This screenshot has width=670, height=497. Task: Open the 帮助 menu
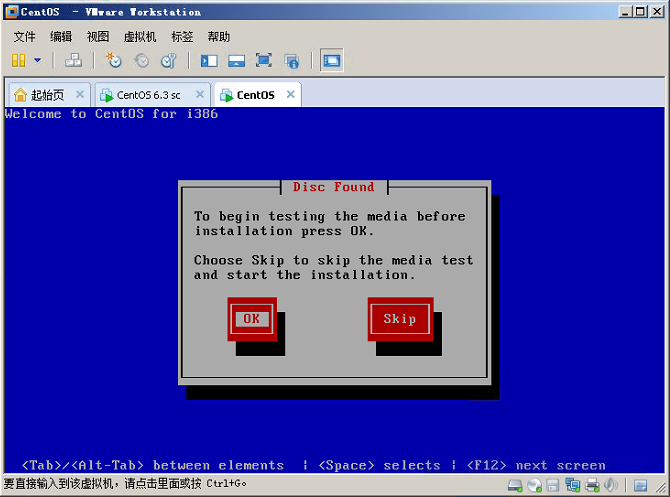tap(219, 37)
